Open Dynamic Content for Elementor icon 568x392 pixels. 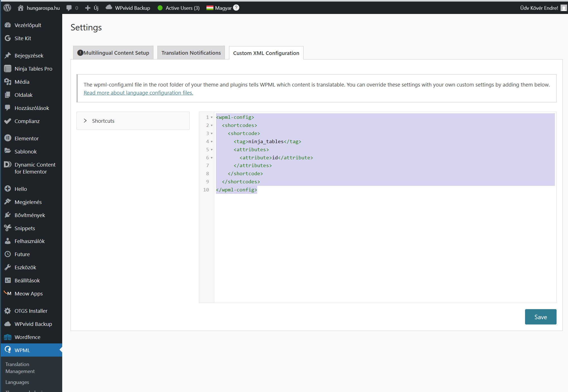point(8,165)
